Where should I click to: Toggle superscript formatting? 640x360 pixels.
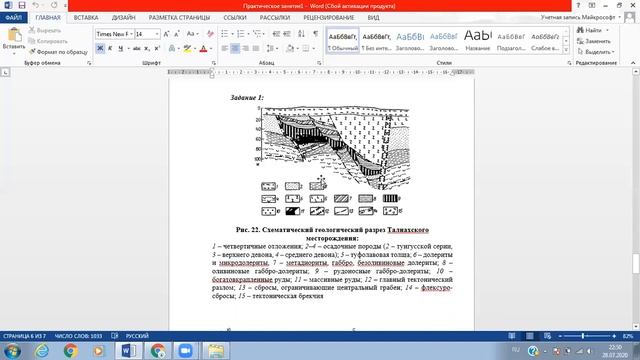157,49
